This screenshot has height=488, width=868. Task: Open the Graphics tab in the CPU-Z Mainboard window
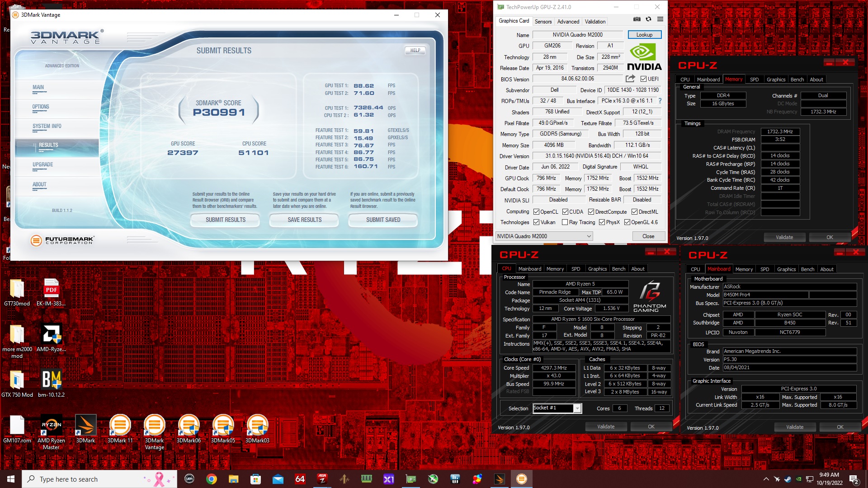786,269
